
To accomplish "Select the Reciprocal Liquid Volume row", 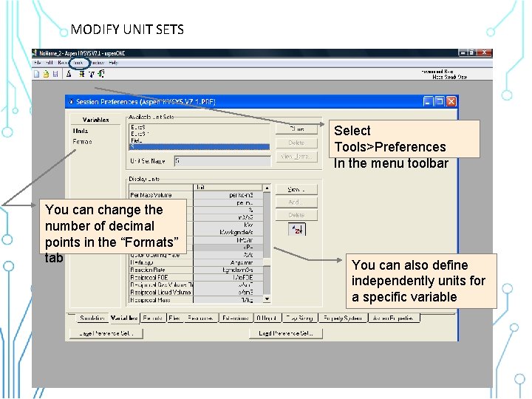I will pos(196,293).
